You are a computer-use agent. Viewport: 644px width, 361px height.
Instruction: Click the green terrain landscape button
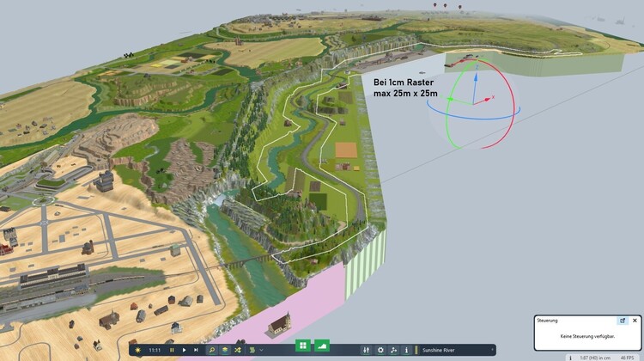[322, 346]
